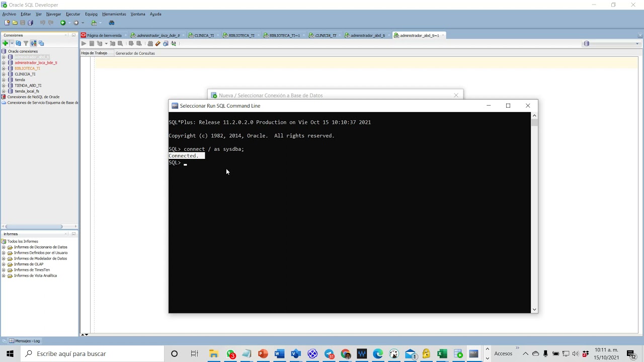Expand the tienda_local_fs connection node
644x362 pixels.
(4, 91)
